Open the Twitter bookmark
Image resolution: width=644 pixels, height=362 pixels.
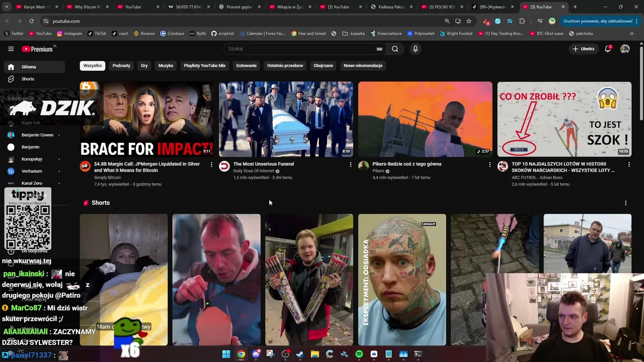(x=14, y=34)
